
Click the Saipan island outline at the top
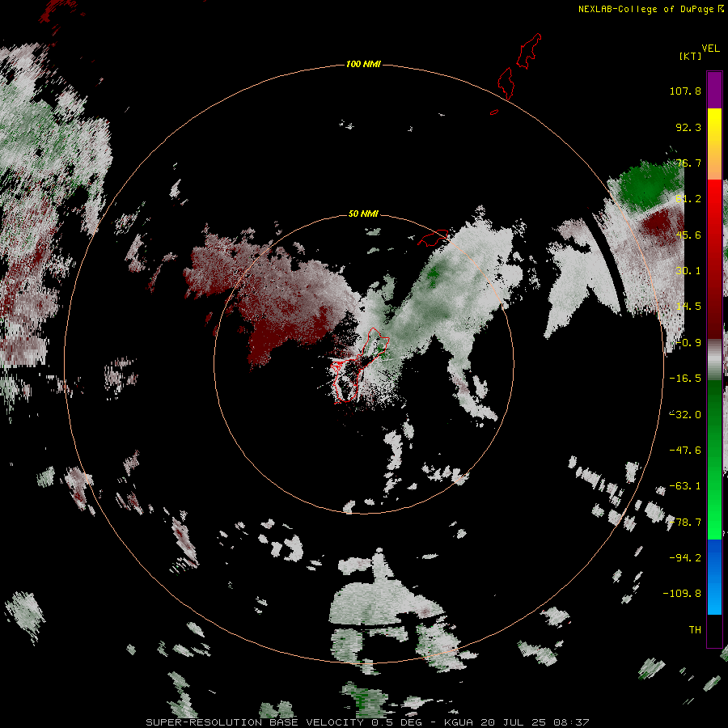point(529,51)
